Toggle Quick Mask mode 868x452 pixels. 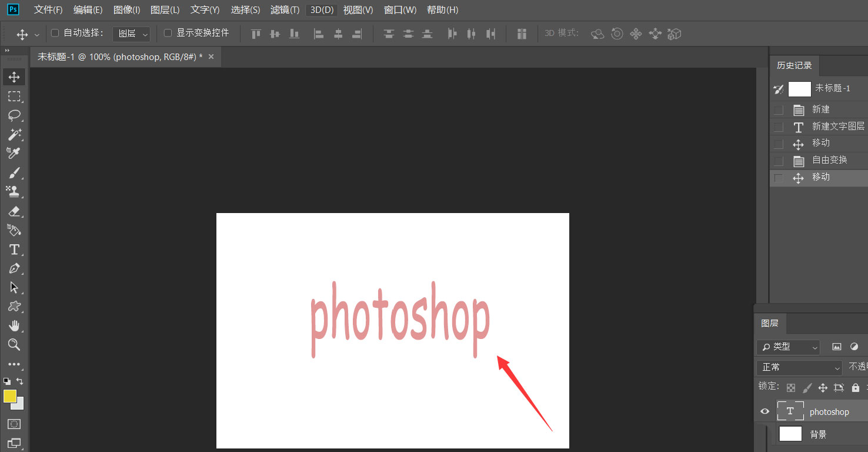click(x=14, y=424)
